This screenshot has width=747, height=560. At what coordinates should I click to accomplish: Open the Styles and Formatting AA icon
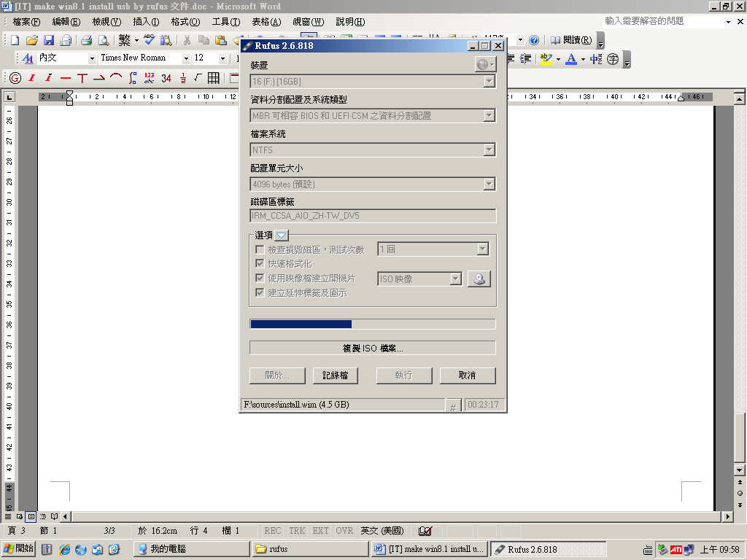pyautogui.click(x=28, y=58)
